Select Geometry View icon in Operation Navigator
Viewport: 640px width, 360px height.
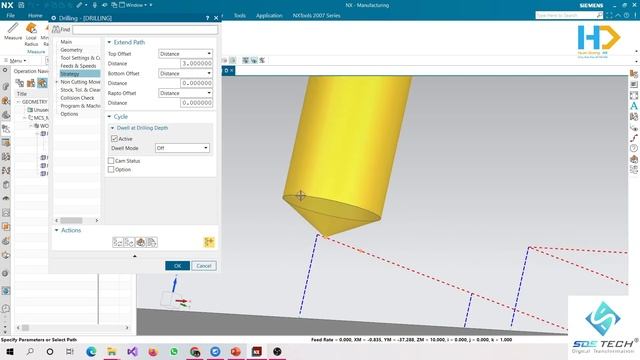click(x=42, y=83)
